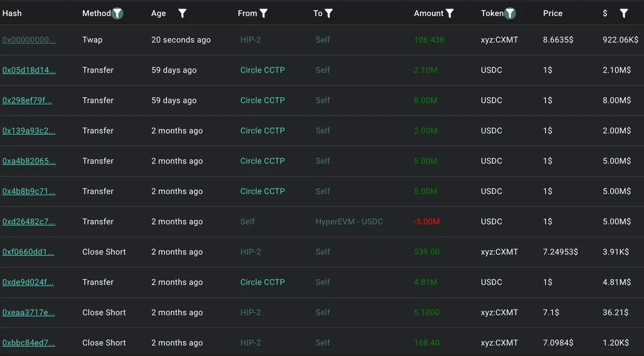Open the 0xf0660dd1 Close Short transaction
Viewport: 644px width, 356px height.
click(28, 252)
